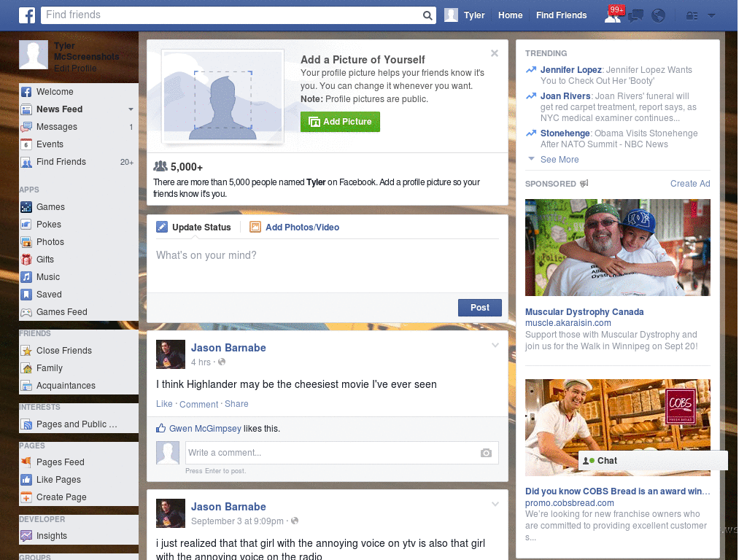Click What's on your mind field

[x=328, y=265]
